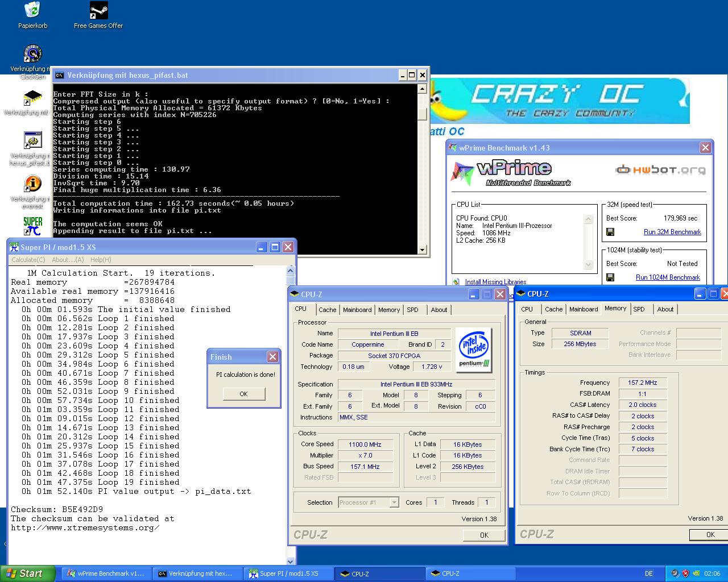This screenshot has width=728, height=582.
Task: Click the Crazy OC banner image
Action: (560, 101)
